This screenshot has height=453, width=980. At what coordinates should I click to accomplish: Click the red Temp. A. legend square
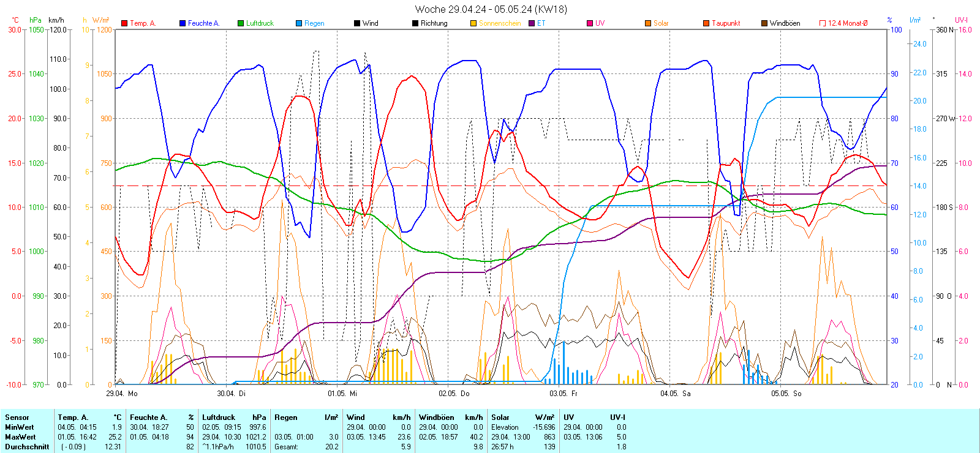124,23
